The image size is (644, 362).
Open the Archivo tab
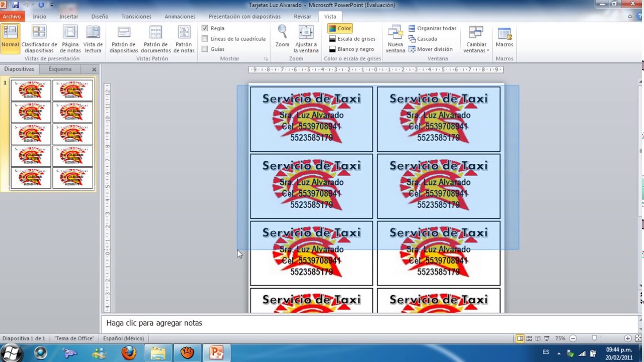tap(12, 17)
